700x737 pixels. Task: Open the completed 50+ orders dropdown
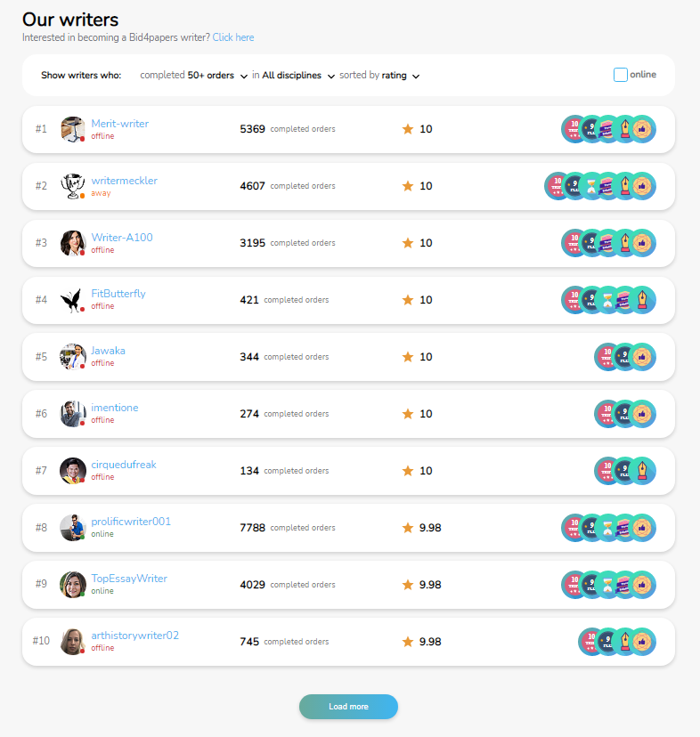[194, 75]
